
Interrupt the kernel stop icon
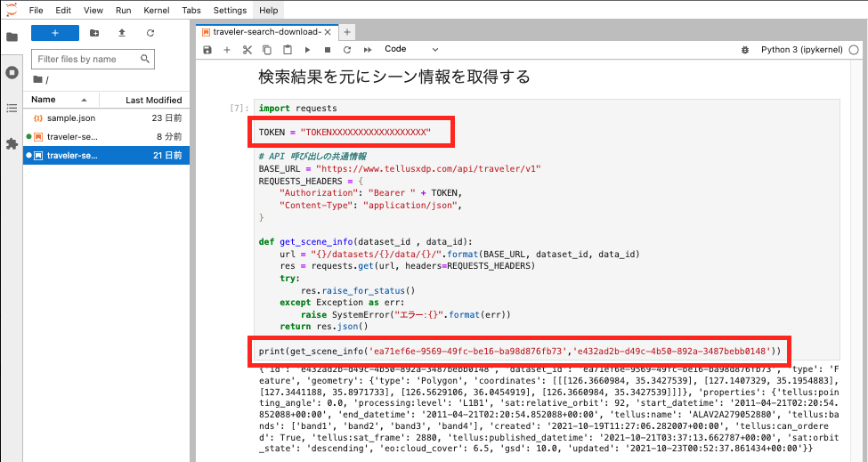[x=327, y=50]
